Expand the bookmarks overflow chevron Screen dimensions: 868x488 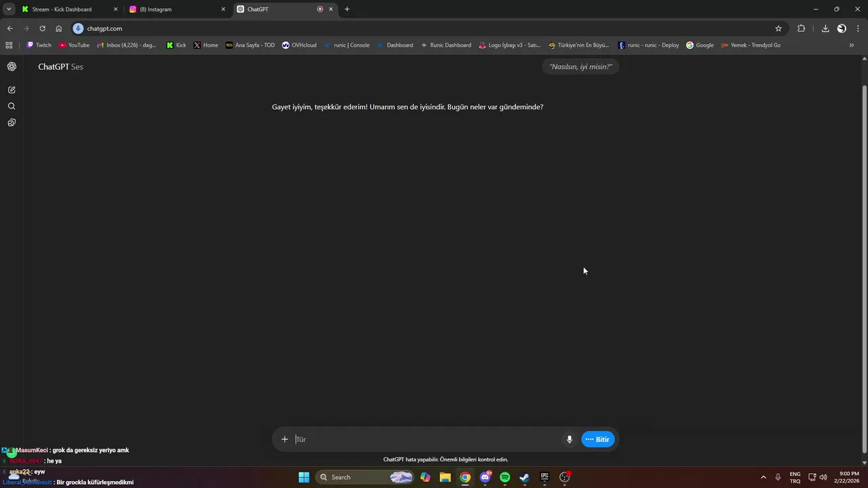click(852, 45)
